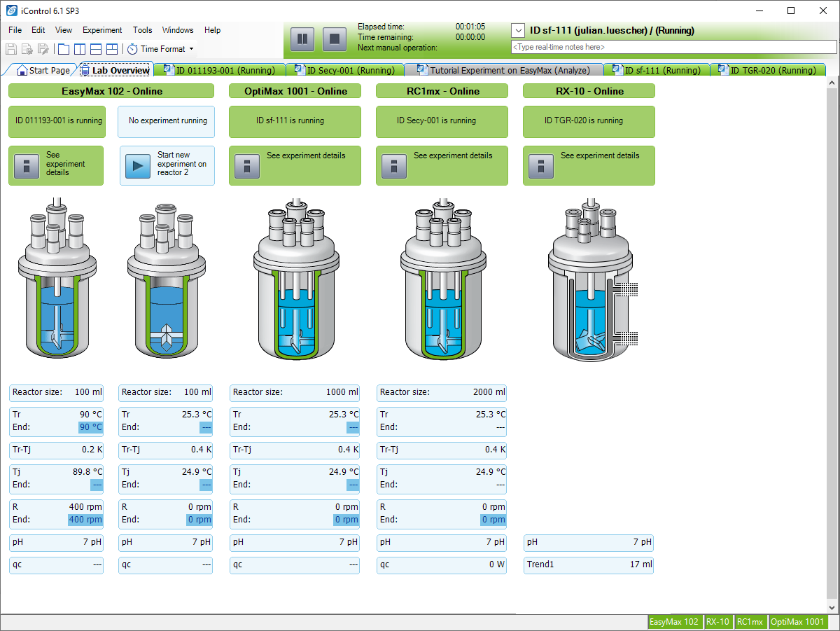Open the Time Format dropdown arrow
Viewport: 840px width, 631px height.
(x=191, y=49)
